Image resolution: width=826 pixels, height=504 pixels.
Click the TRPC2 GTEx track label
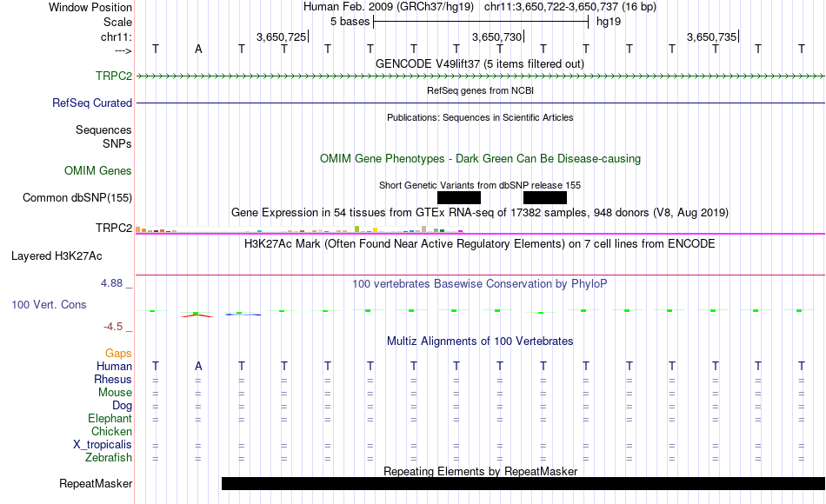pos(114,228)
